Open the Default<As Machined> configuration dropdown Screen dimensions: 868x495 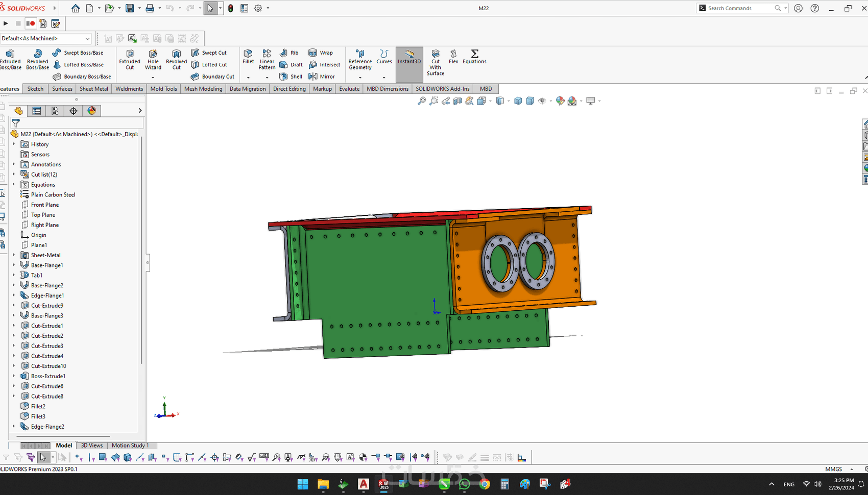click(87, 38)
